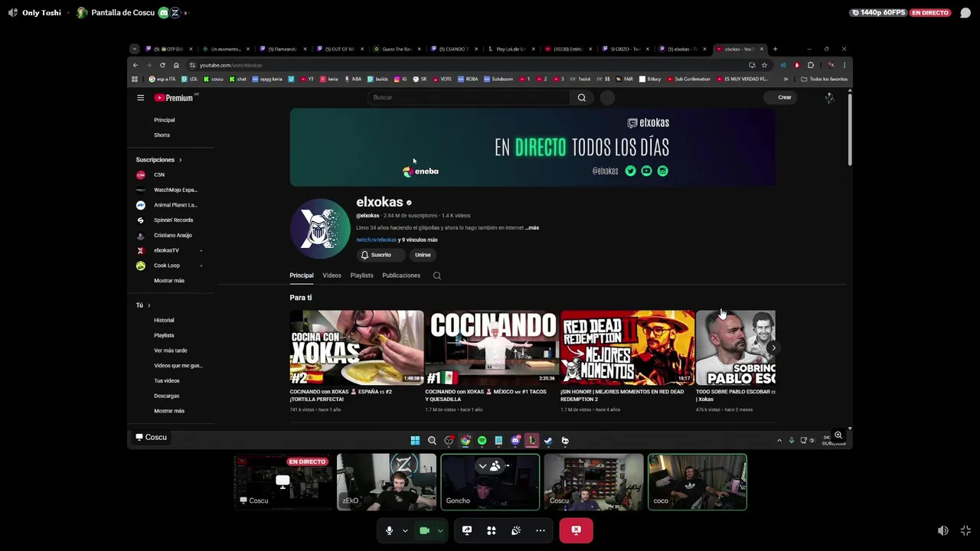Image resolution: width=980 pixels, height=551 pixels.
Task: Open microphone options chevron
Action: pyautogui.click(x=405, y=530)
